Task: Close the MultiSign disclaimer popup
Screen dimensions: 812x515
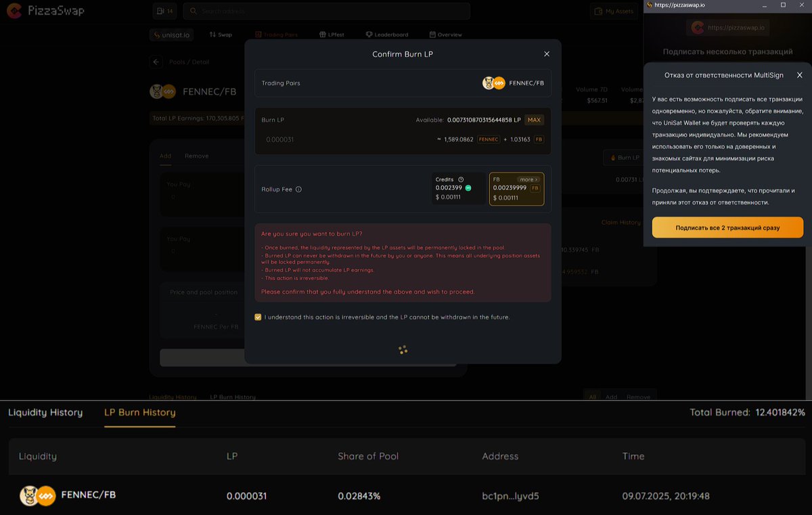Action: (799, 75)
